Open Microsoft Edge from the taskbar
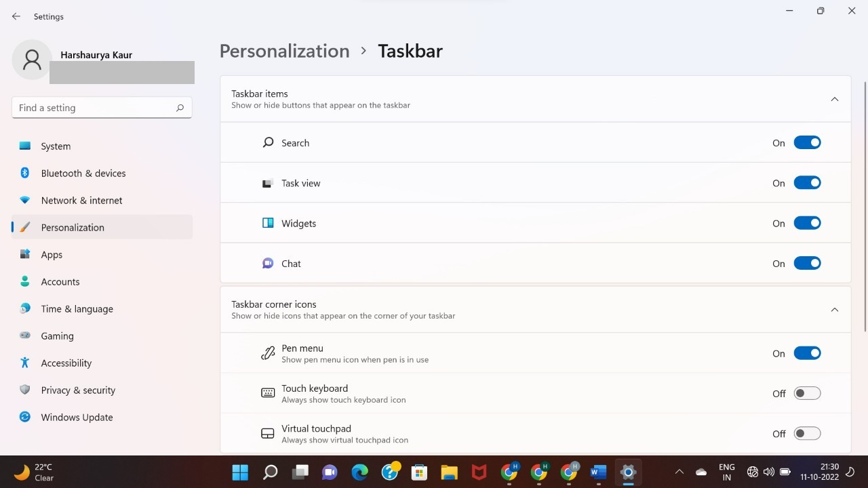Image resolution: width=868 pixels, height=488 pixels. click(x=359, y=472)
